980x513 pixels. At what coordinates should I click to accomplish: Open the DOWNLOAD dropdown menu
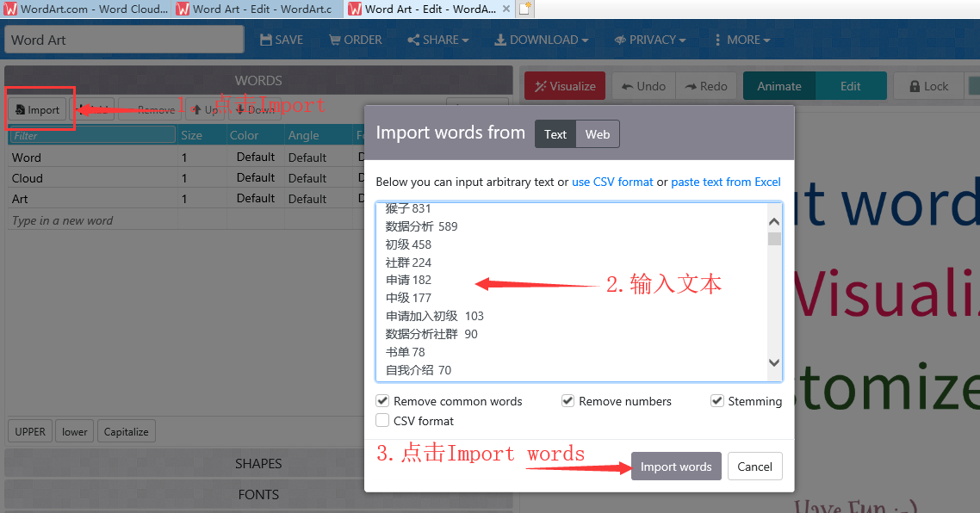coord(542,40)
